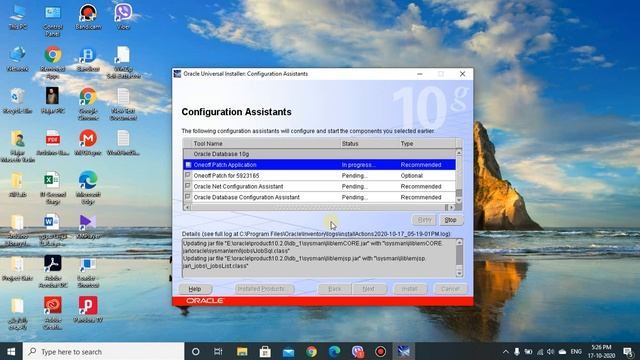Launch the Google Chrome desktop shortcut

coord(88,103)
